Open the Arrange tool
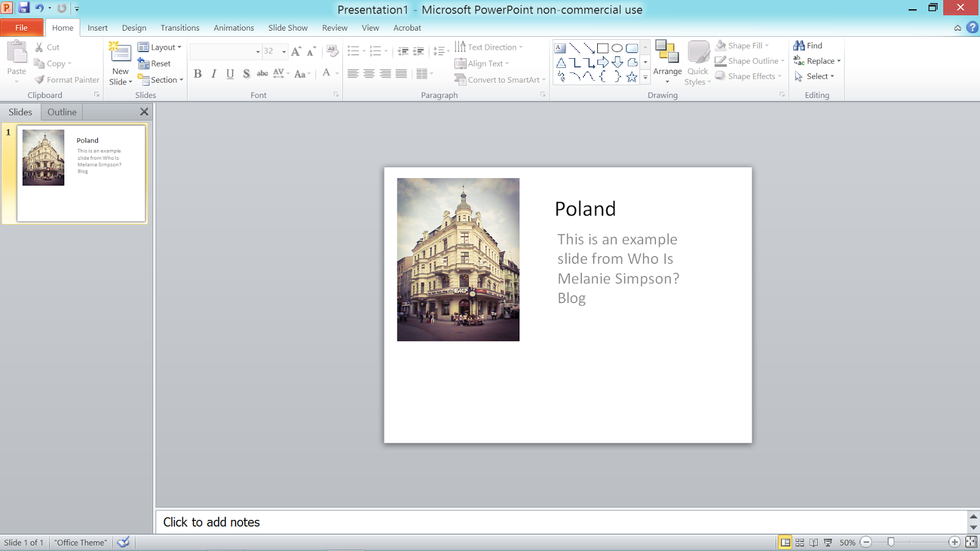 [667, 63]
